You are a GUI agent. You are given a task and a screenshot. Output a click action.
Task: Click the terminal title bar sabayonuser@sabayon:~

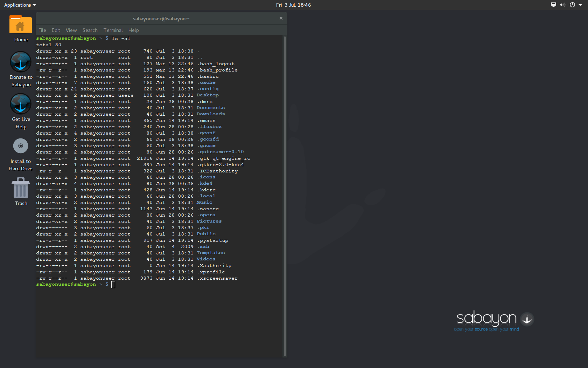coord(161,19)
